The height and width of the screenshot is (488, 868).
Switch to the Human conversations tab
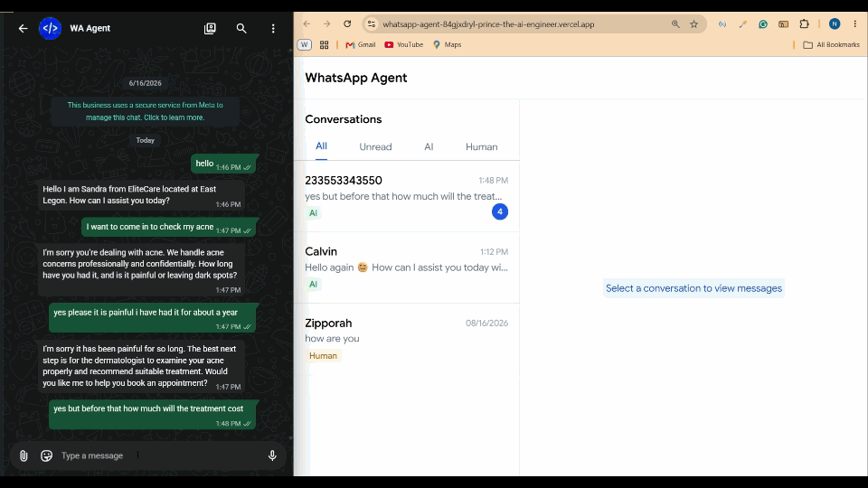[482, 146]
